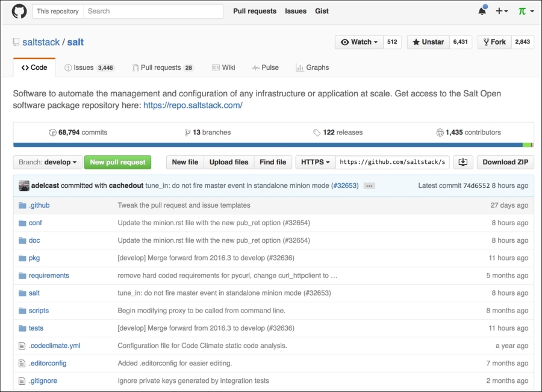Open the Pulse tab
Viewport: 542px width, 392px height.
265,67
